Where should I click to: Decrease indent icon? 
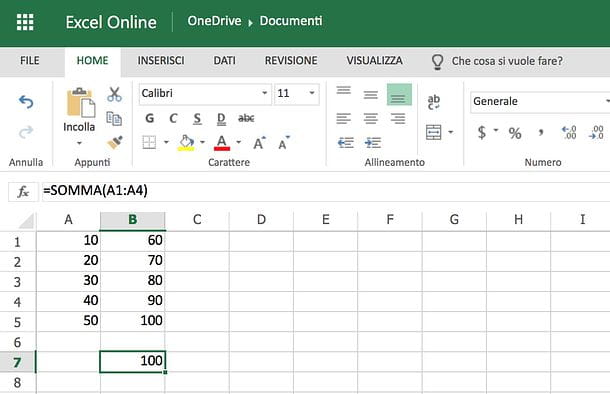coord(345,143)
